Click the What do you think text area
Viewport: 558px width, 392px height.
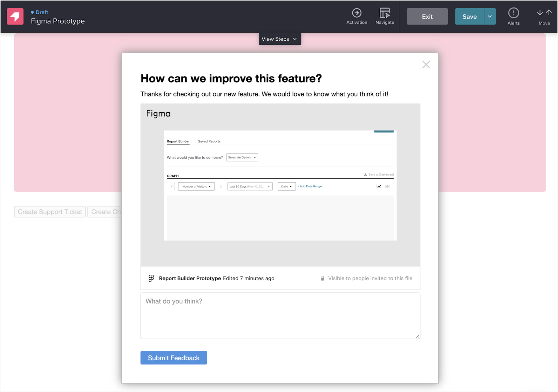click(x=280, y=316)
